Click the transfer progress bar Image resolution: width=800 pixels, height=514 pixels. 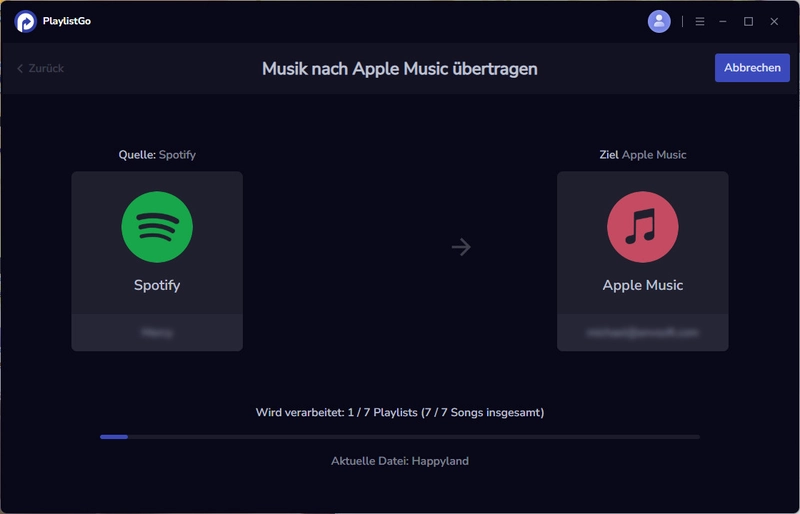tap(400, 437)
